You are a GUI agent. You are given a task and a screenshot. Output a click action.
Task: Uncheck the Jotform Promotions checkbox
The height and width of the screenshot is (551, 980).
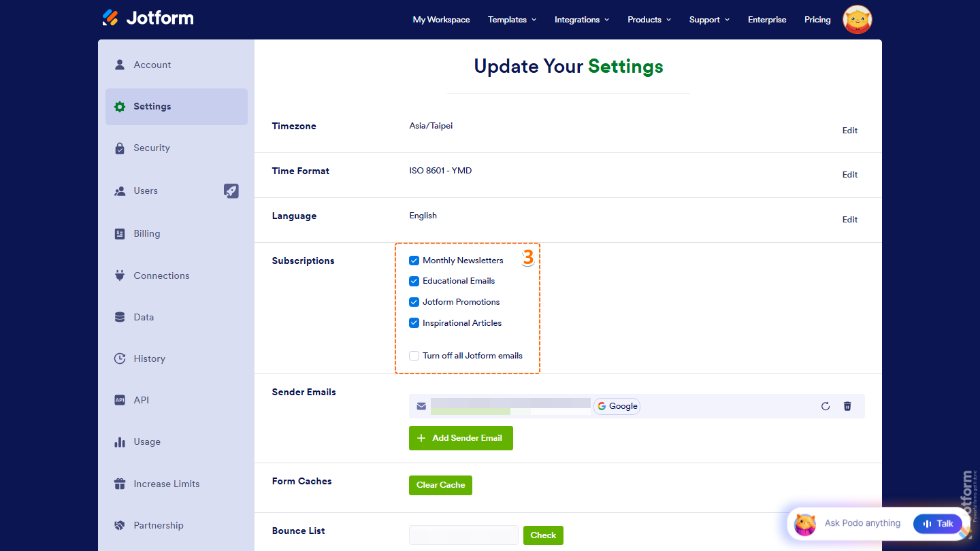click(x=414, y=302)
